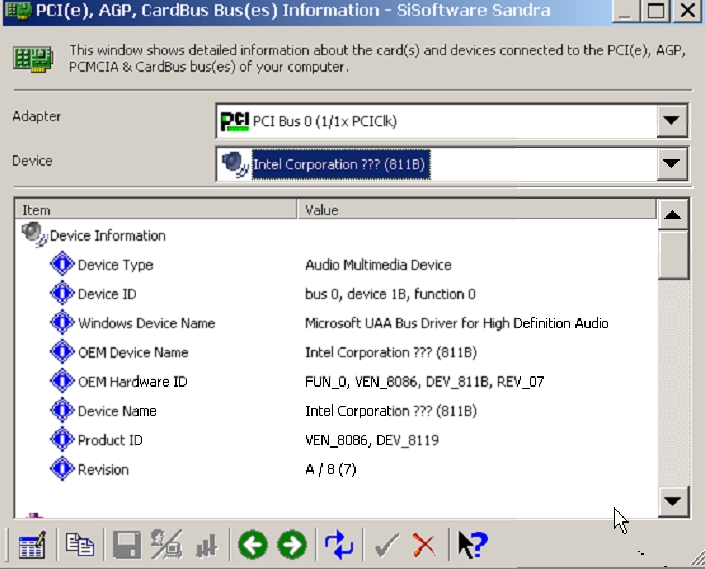Click value VEN_8086, DEV_8119

click(372, 440)
